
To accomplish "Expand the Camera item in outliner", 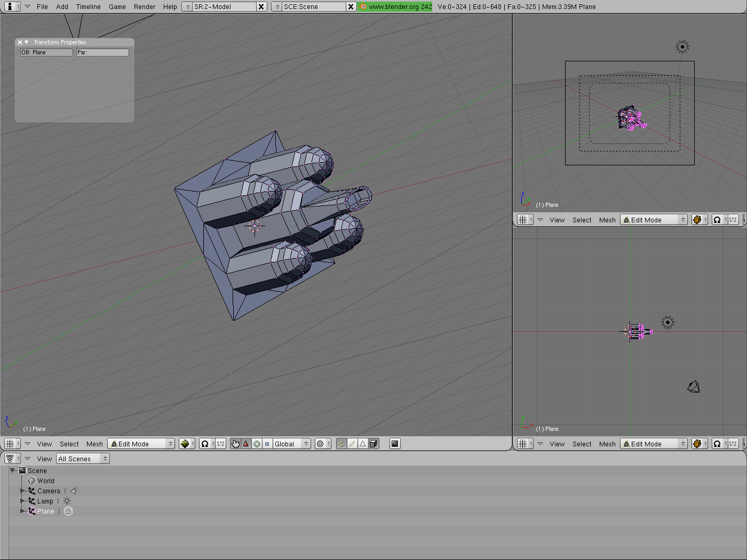I will [x=22, y=491].
